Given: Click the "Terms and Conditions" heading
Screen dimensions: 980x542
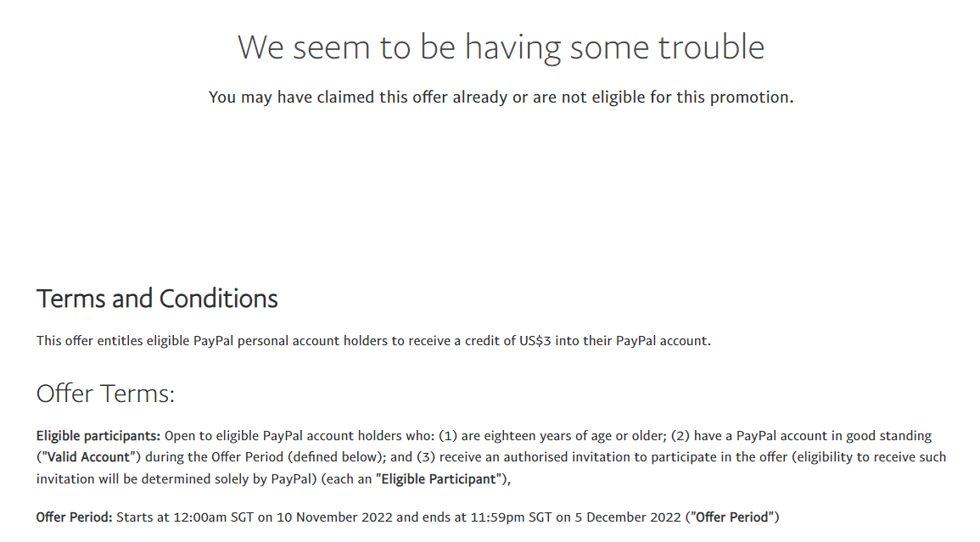Looking at the screenshot, I should tap(157, 299).
